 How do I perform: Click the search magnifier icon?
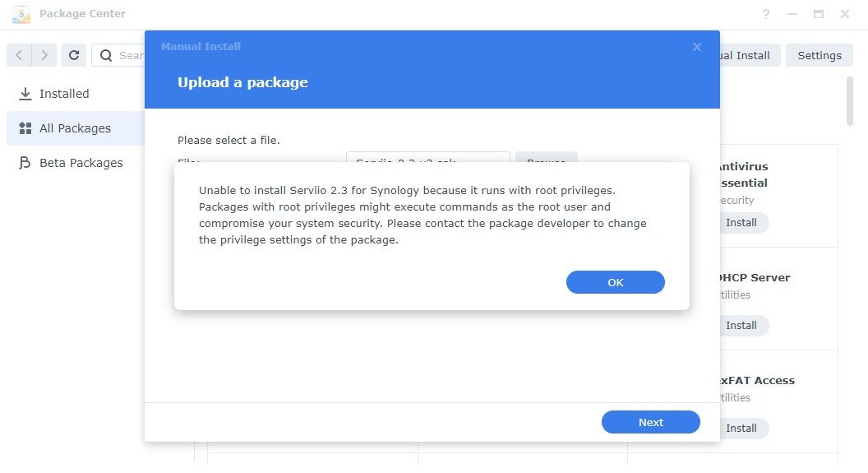point(106,55)
